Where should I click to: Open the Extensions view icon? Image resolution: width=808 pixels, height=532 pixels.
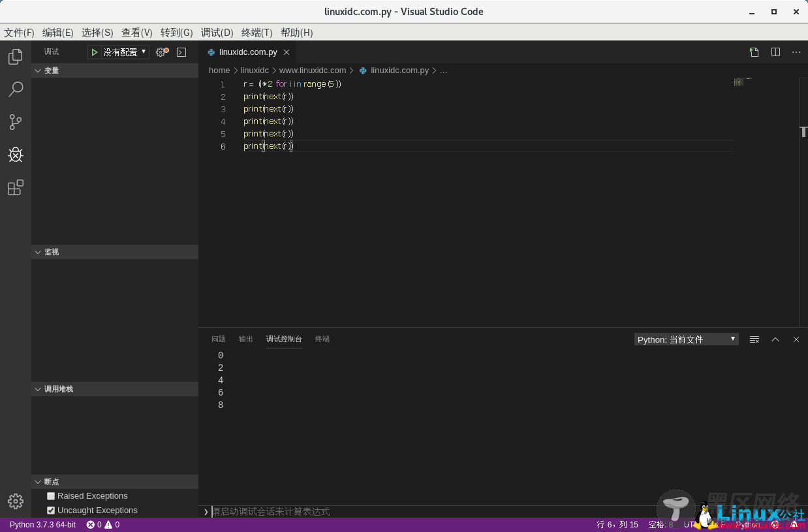point(16,188)
